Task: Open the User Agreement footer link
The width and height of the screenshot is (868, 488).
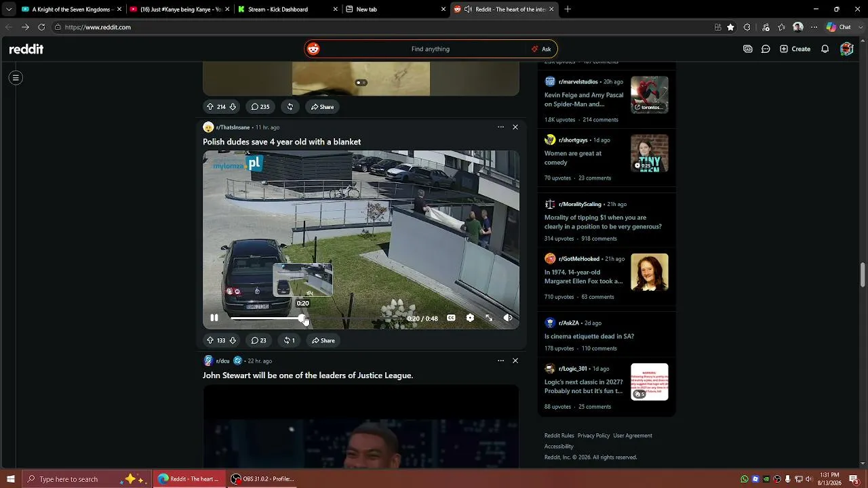Action: coord(633,436)
